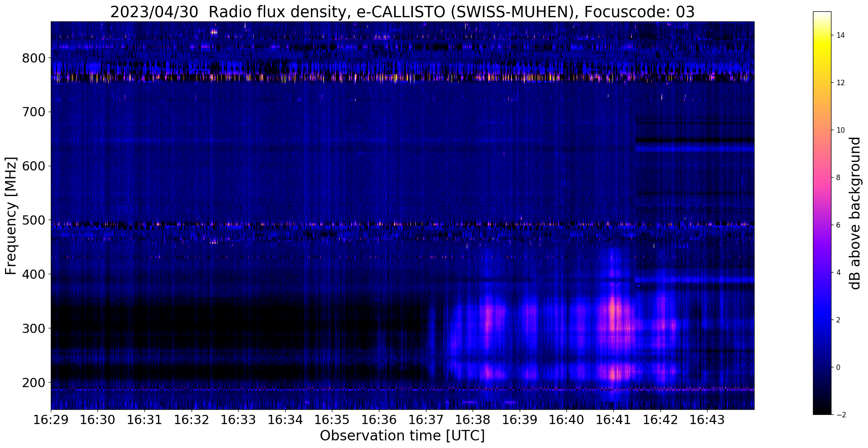Viewport: 868px width, 448px height.
Task: Click the 800 frequency tick label
Action: click(x=34, y=58)
